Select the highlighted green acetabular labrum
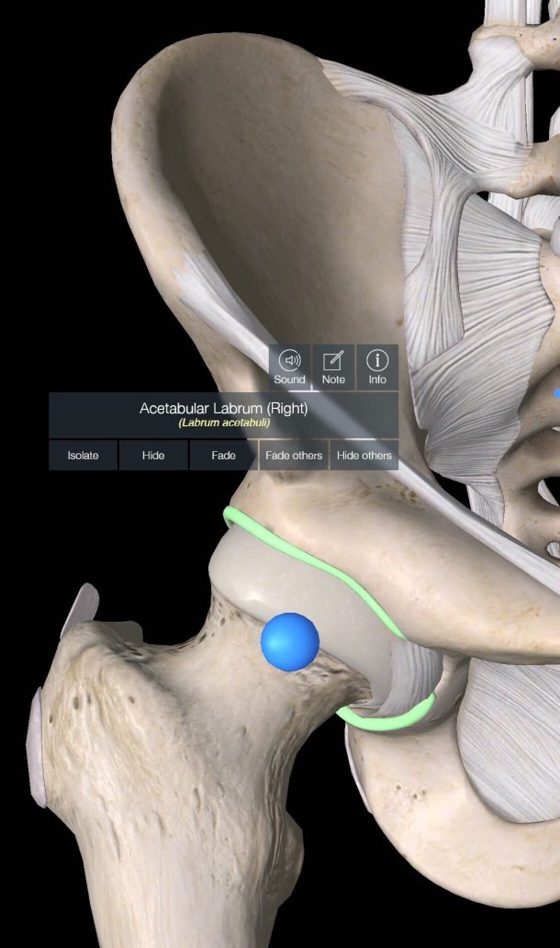This screenshot has height=948, width=560. tap(314, 559)
